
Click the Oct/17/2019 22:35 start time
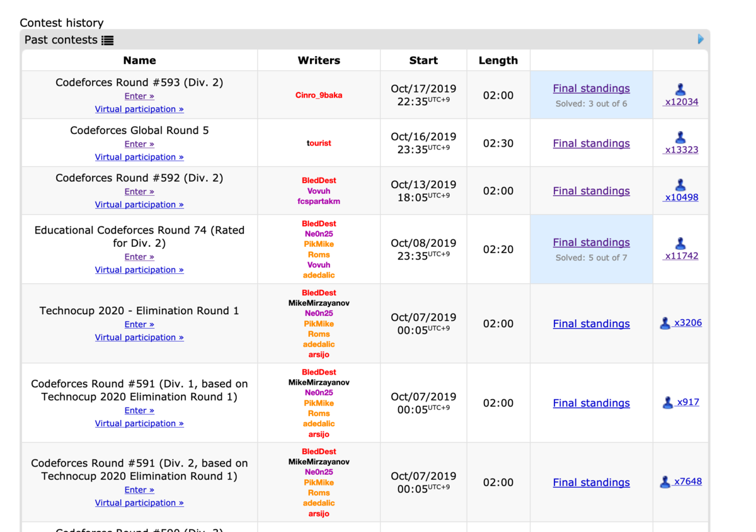coord(423,95)
